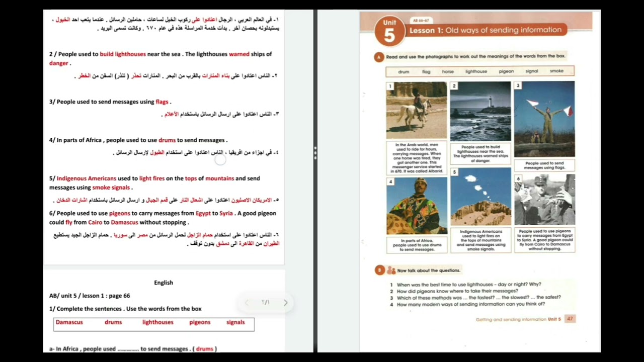
Task: Click the red phrase 'build lighthouses' in sentence 2
Action: click(123, 54)
